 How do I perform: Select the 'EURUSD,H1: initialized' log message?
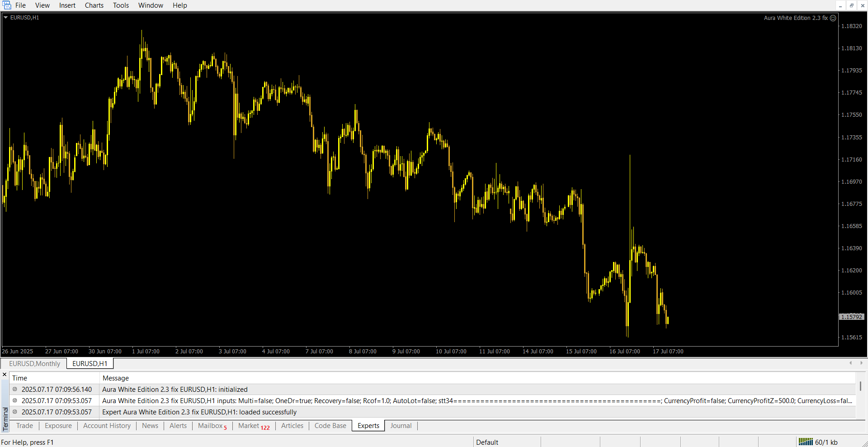point(175,389)
